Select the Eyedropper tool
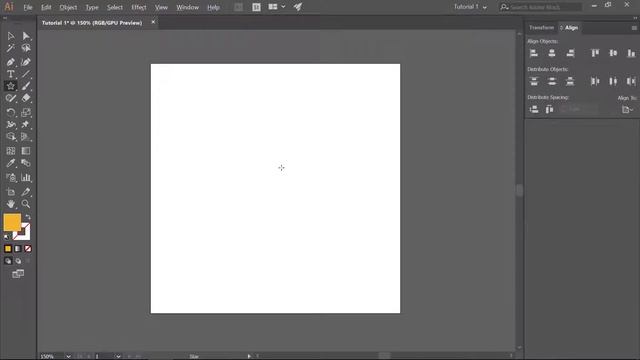The height and width of the screenshot is (360, 640). click(x=11, y=163)
